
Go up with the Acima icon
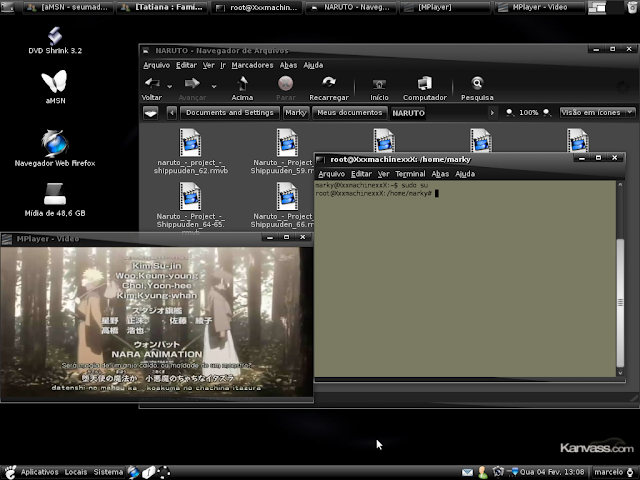242,83
